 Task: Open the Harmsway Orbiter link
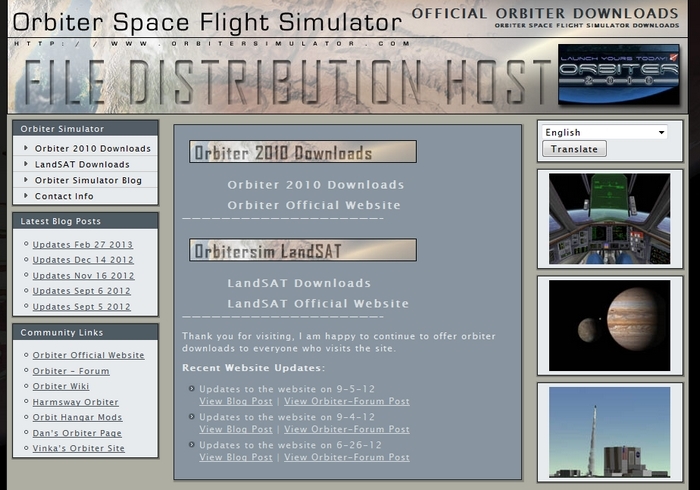tap(75, 402)
